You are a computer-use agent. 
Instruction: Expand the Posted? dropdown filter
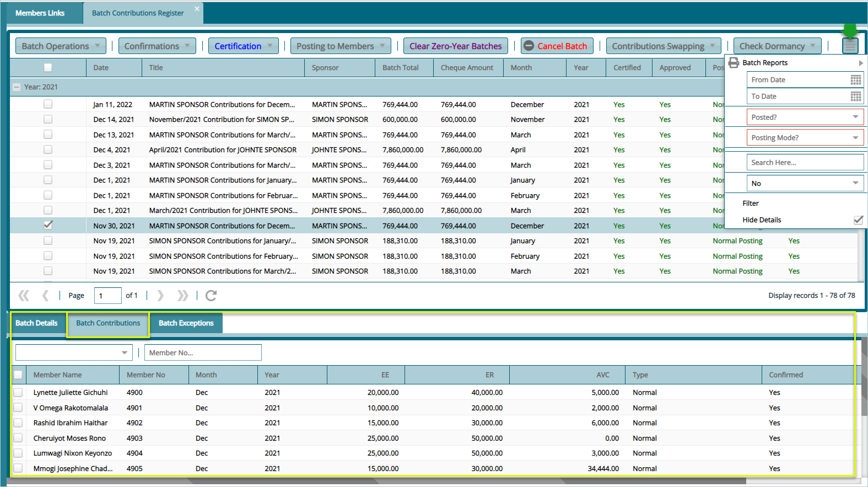[x=855, y=117]
